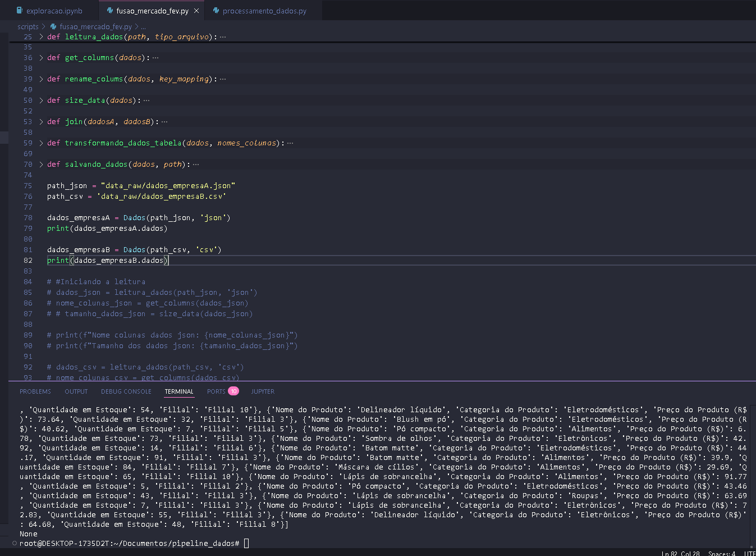This screenshot has width=756, height=556.
Task: Click the commented 'Tamanho dos dados json' print
Action: [x=172, y=345]
